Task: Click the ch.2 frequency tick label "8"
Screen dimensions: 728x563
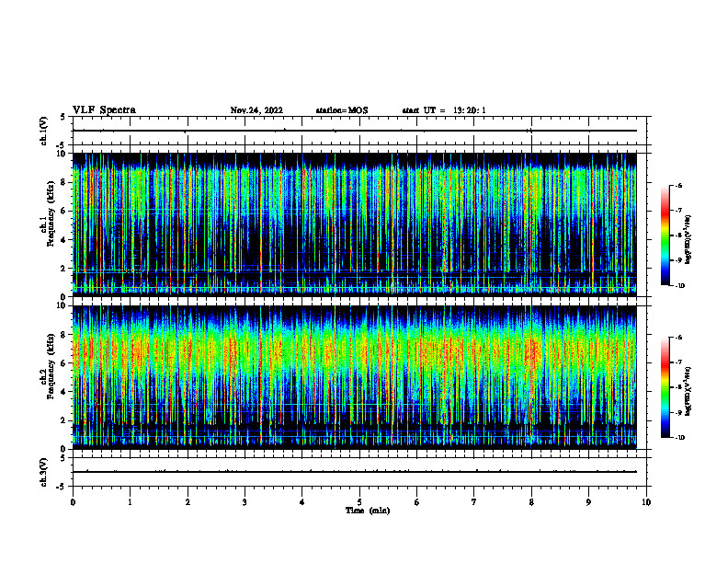Action: tap(64, 335)
